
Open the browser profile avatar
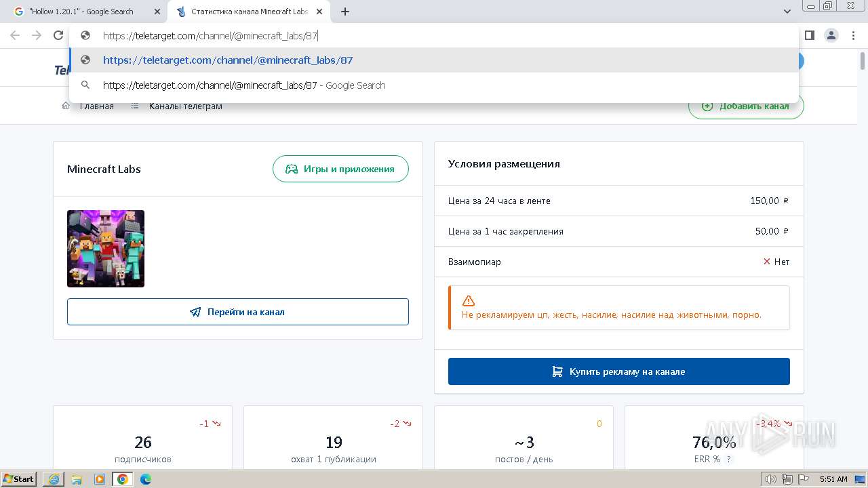tap(831, 35)
